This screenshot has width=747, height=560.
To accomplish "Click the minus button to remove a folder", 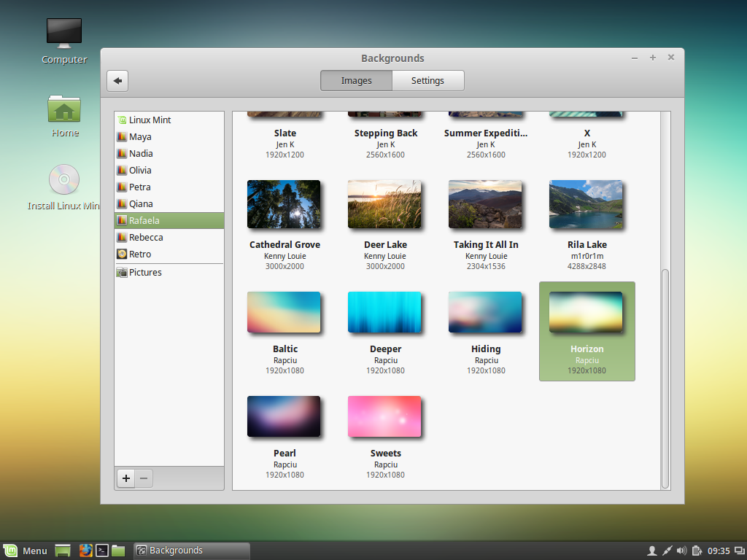I will 144,478.
